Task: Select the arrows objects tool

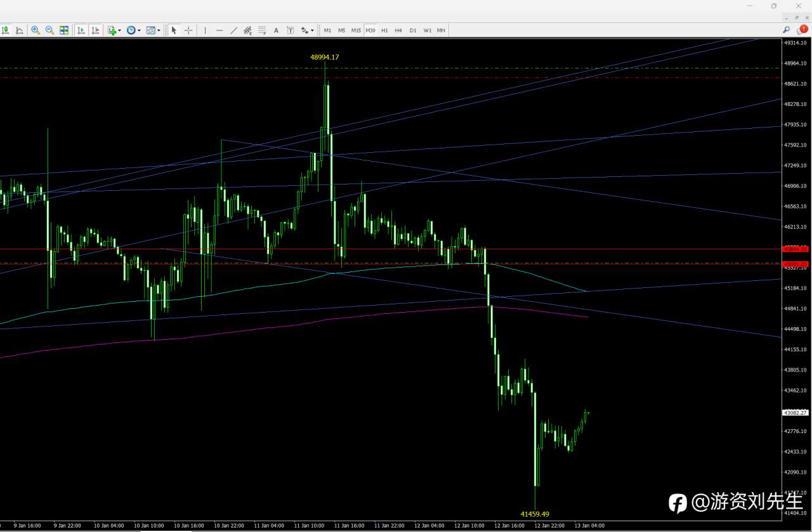Action: [x=305, y=30]
